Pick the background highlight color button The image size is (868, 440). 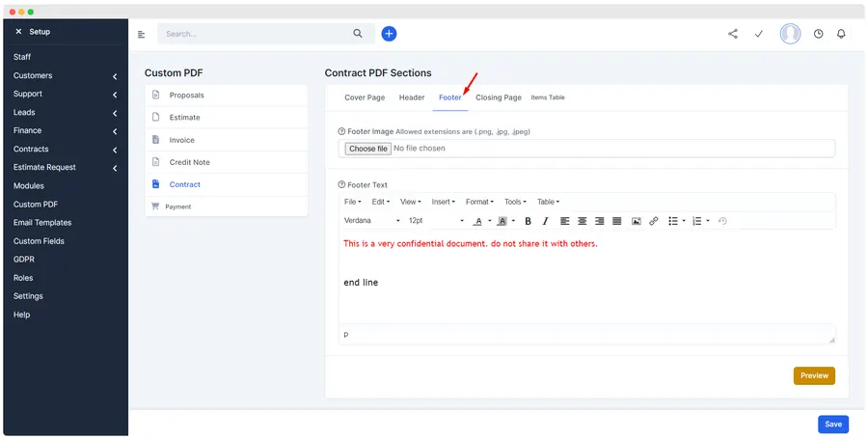pyautogui.click(x=502, y=221)
